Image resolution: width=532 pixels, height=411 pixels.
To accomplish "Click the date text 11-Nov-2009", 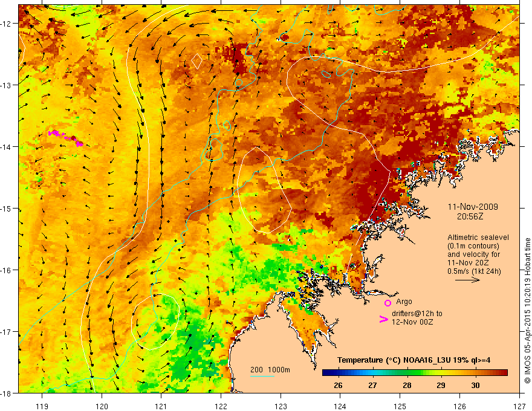I will 473,207.
